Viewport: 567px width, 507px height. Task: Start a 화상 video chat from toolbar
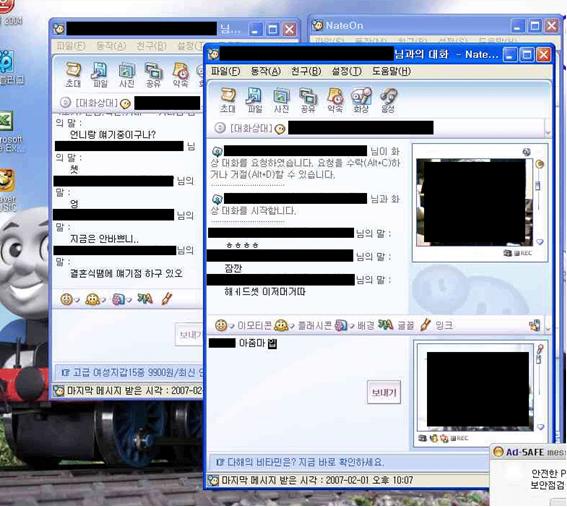(361, 100)
